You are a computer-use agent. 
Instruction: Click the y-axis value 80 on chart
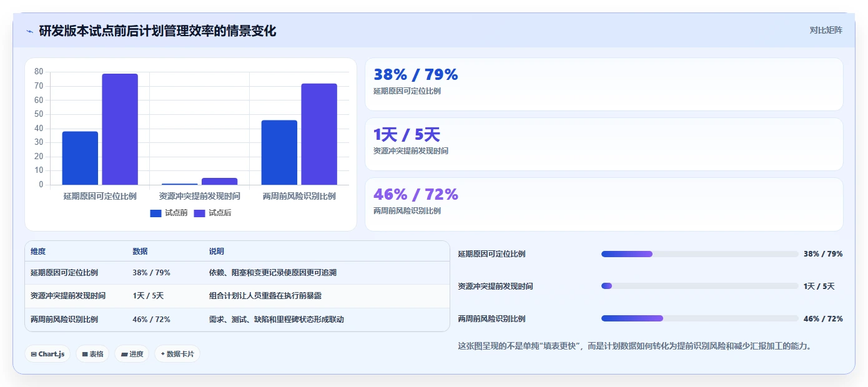[x=39, y=72]
